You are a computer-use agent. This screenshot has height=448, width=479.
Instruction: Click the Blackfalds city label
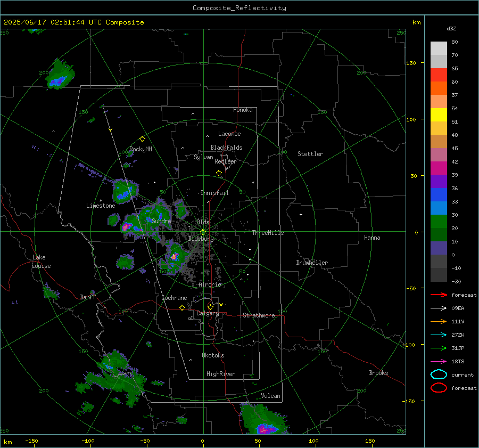tap(226, 148)
